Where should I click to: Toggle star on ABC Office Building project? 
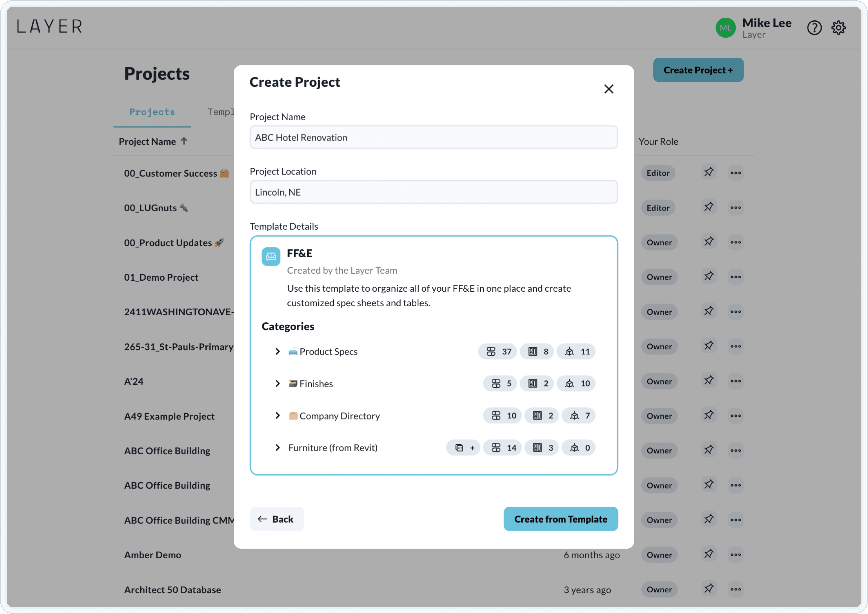(708, 449)
